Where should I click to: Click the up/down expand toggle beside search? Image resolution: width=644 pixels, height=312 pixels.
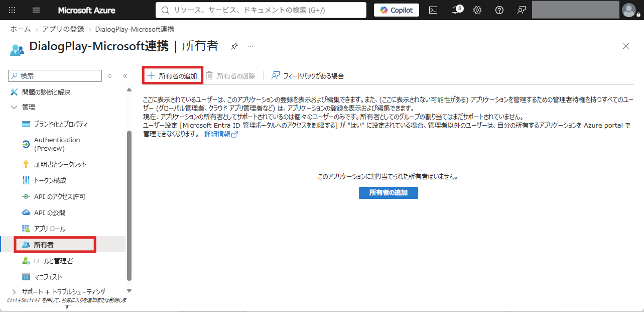[110, 76]
